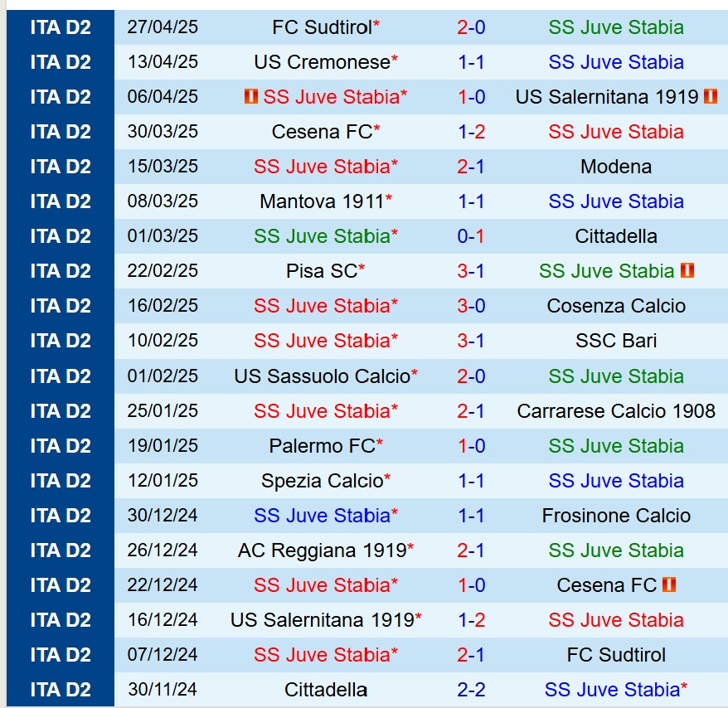This screenshot has width=728, height=708.
Task: Open FC Sudtirol home team link on 27/04/25
Action: [322, 27]
